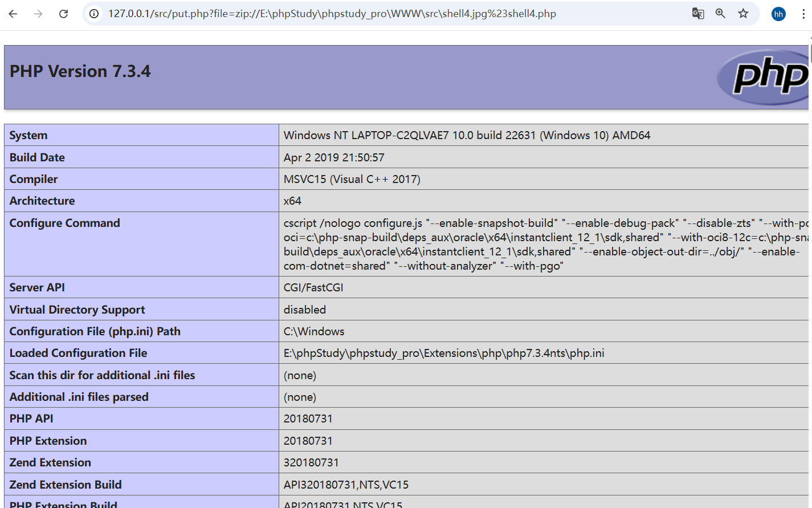Click the Configuration File (php.ini) Path label

tap(95, 331)
